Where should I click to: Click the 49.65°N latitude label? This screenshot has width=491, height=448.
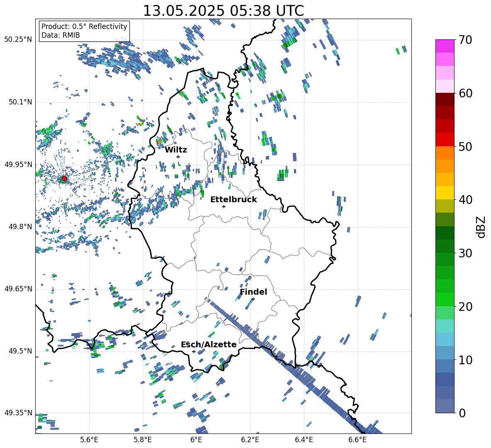coord(18,289)
